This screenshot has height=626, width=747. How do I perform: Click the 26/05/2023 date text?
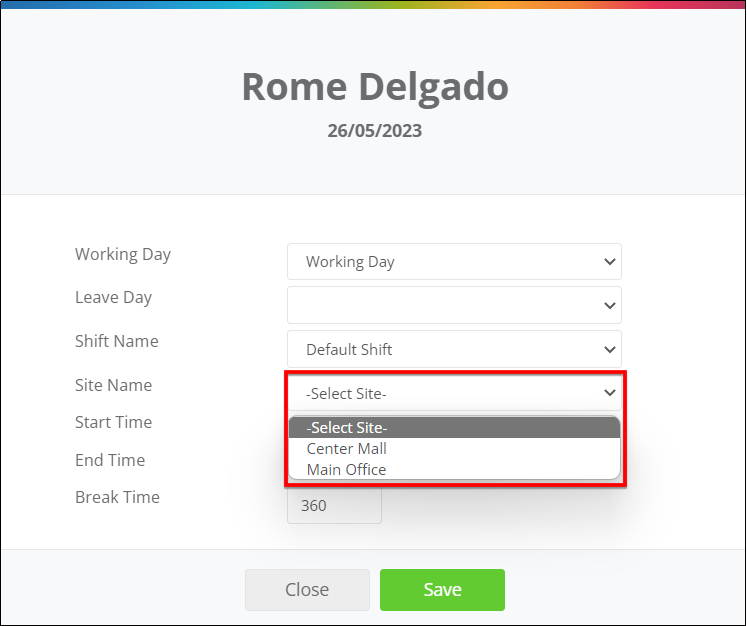click(374, 131)
